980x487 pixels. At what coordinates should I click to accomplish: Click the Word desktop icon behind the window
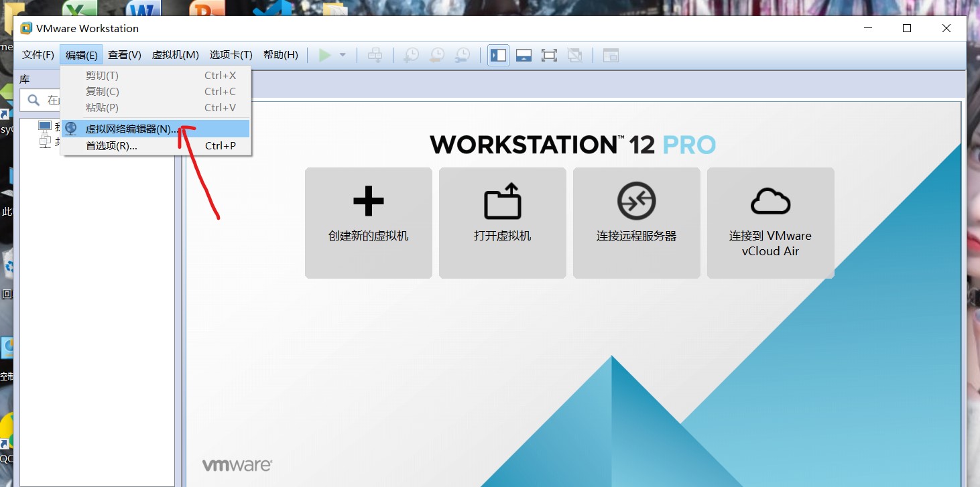click(x=143, y=9)
